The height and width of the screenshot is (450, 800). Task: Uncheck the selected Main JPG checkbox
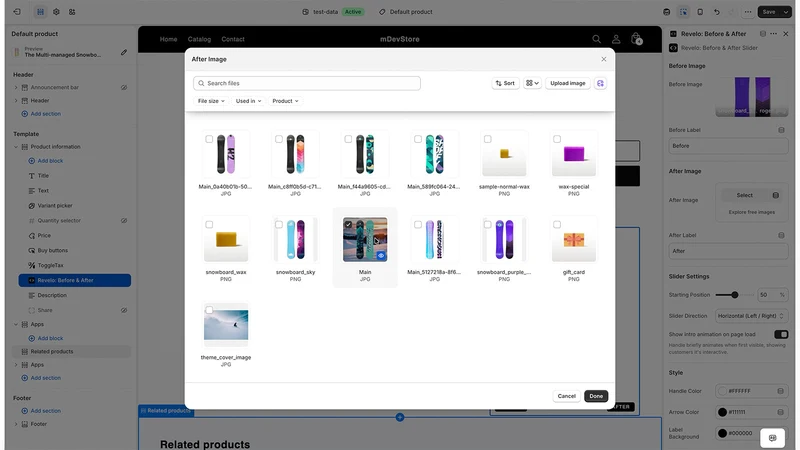click(348, 224)
